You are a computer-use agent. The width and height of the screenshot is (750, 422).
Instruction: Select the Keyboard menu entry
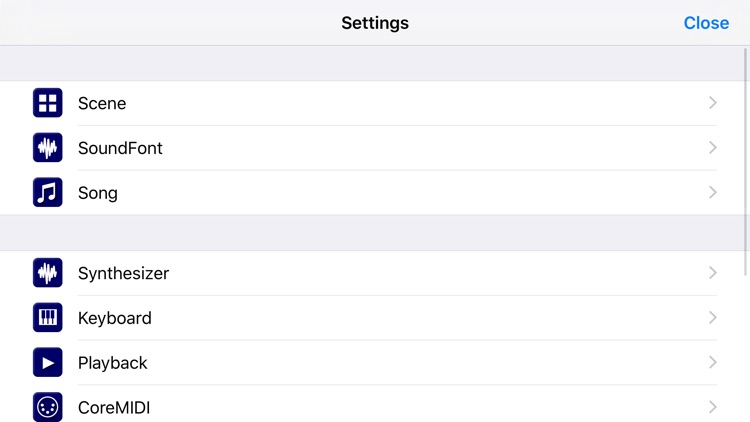(x=375, y=318)
